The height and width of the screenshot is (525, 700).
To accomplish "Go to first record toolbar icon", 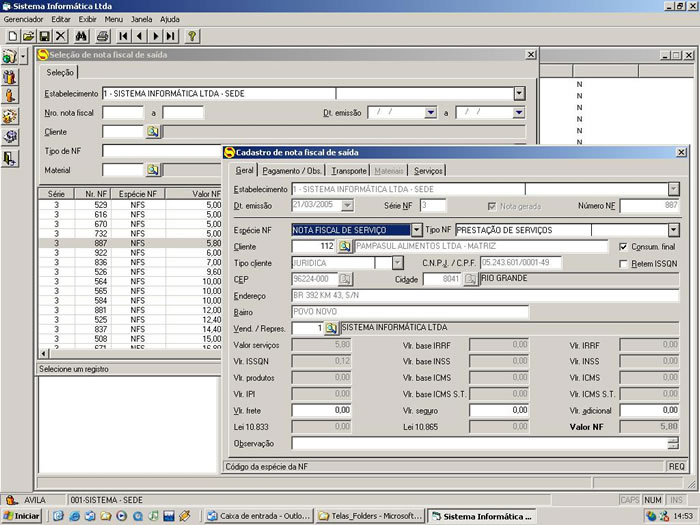I will pos(123,36).
